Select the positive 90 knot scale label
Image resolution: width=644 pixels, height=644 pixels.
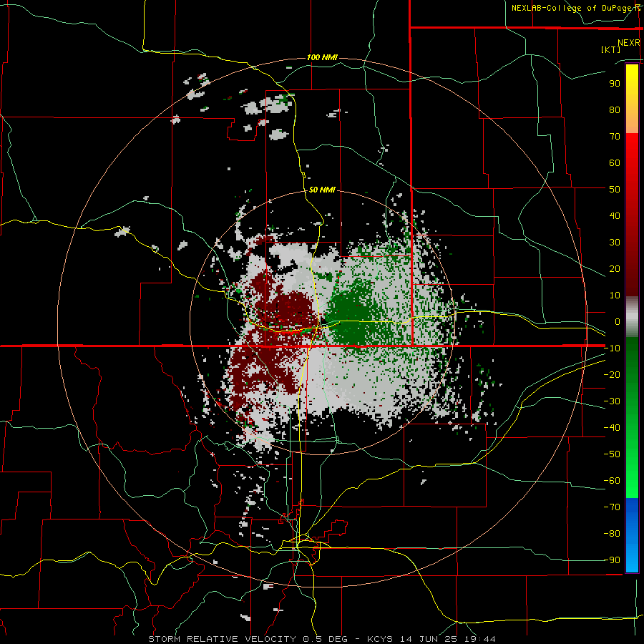click(615, 84)
